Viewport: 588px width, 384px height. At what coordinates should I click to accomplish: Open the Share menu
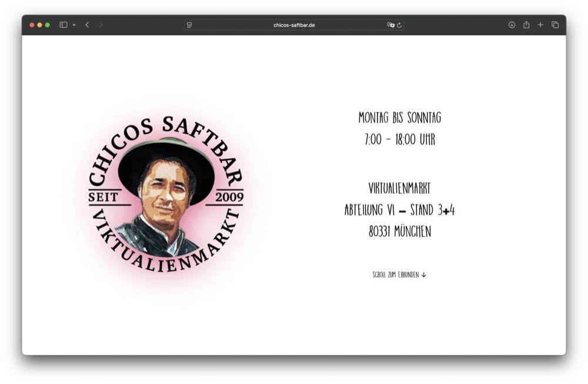point(526,25)
